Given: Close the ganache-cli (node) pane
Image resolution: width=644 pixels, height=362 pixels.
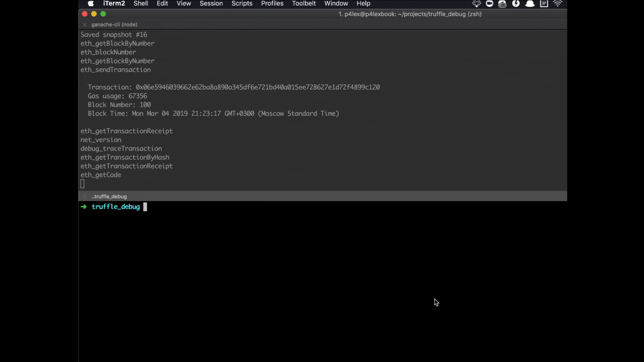Looking at the screenshot, I should 85,24.
